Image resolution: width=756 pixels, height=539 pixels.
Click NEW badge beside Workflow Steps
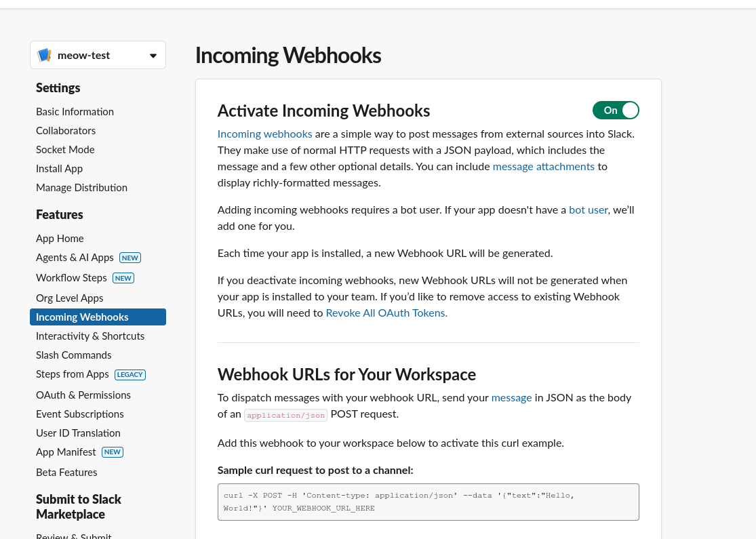click(x=123, y=278)
